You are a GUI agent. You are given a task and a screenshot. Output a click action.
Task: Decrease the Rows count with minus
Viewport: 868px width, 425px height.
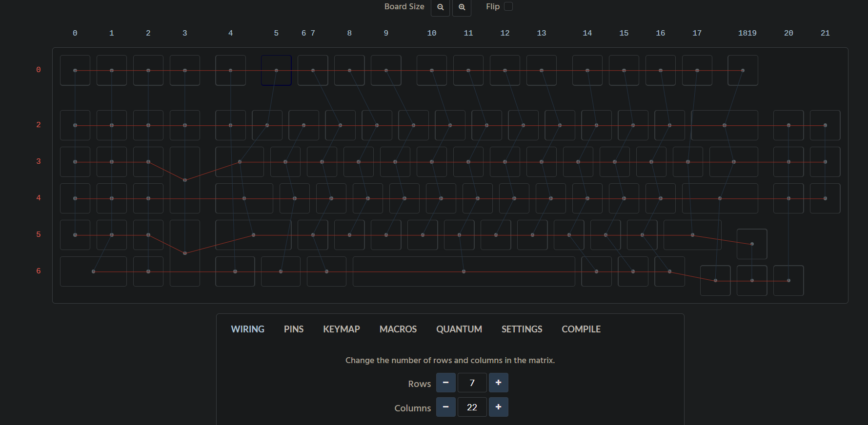tap(446, 383)
